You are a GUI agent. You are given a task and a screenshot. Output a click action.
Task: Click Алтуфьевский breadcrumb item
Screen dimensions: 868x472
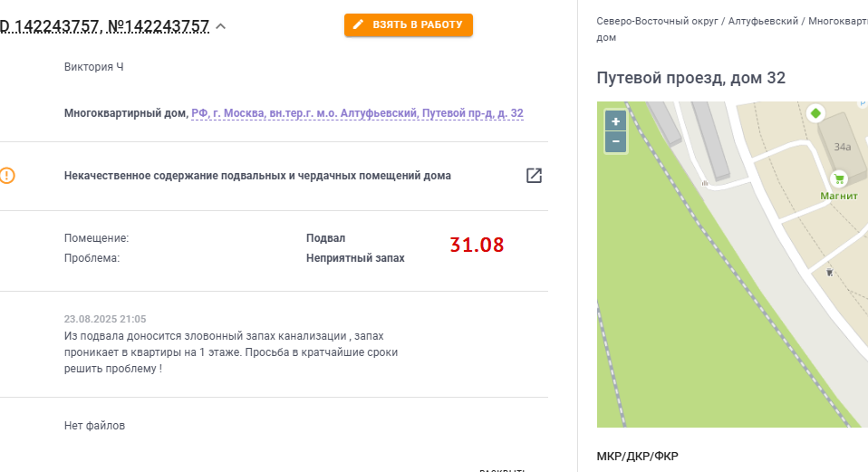tap(763, 21)
